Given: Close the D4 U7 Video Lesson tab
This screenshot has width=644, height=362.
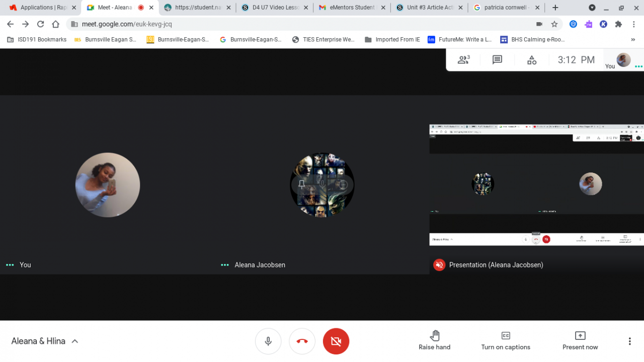Looking at the screenshot, I should [x=306, y=8].
